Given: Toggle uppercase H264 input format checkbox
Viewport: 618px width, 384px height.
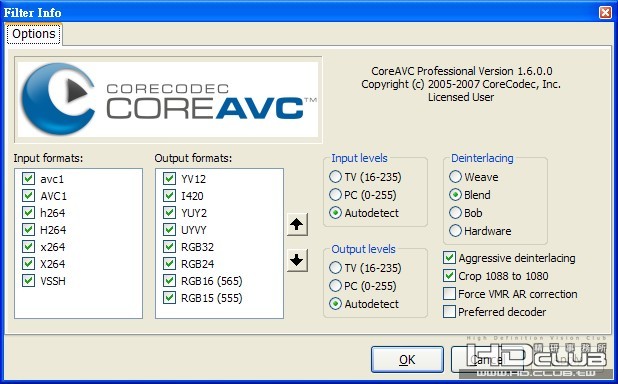Looking at the screenshot, I should click(x=28, y=229).
